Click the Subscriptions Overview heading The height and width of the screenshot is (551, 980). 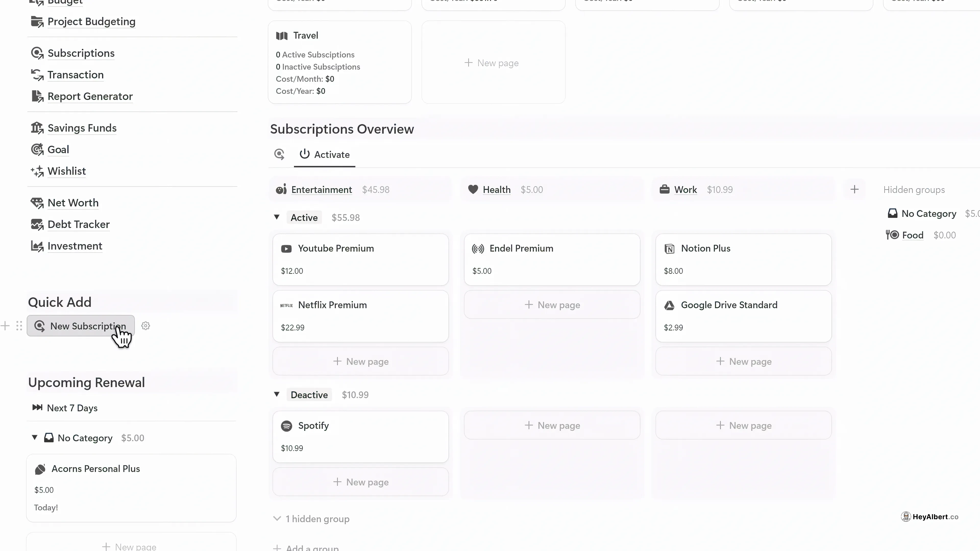pos(342,129)
